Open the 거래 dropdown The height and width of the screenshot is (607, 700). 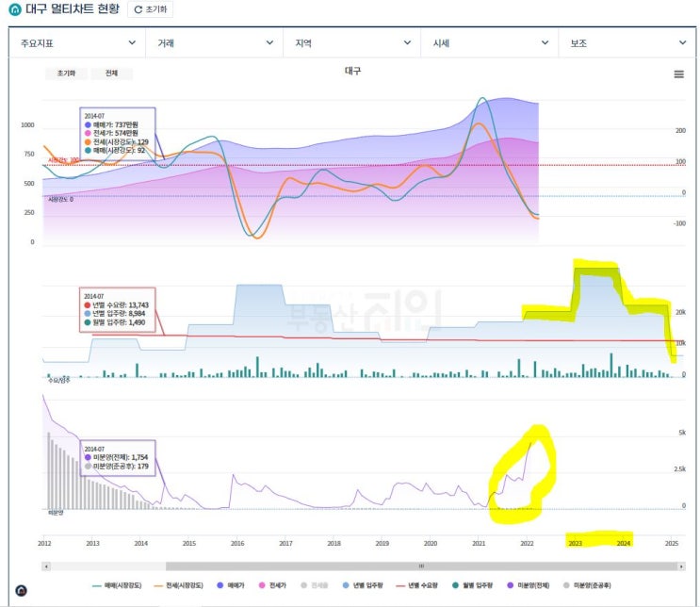click(214, 42)
